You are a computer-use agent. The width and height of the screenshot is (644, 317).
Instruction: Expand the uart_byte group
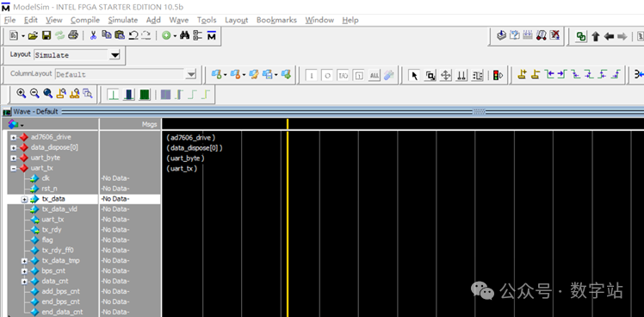(13, 158)
